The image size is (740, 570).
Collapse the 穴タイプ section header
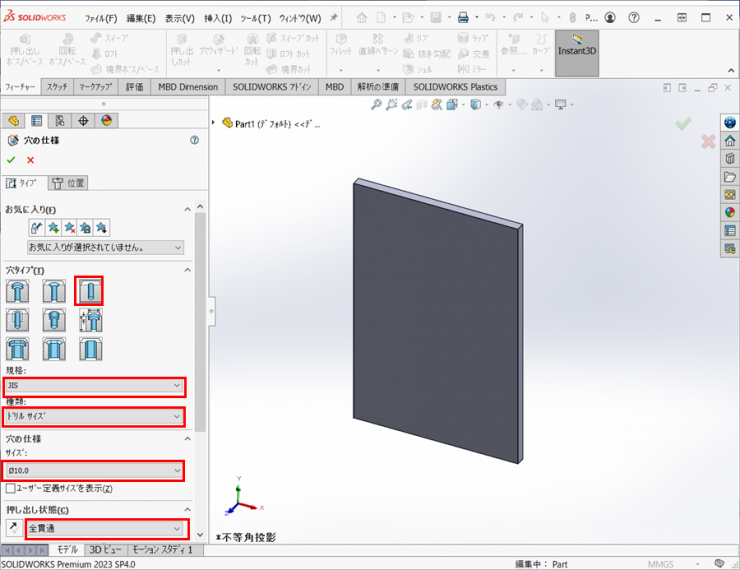tap(186, 270)
